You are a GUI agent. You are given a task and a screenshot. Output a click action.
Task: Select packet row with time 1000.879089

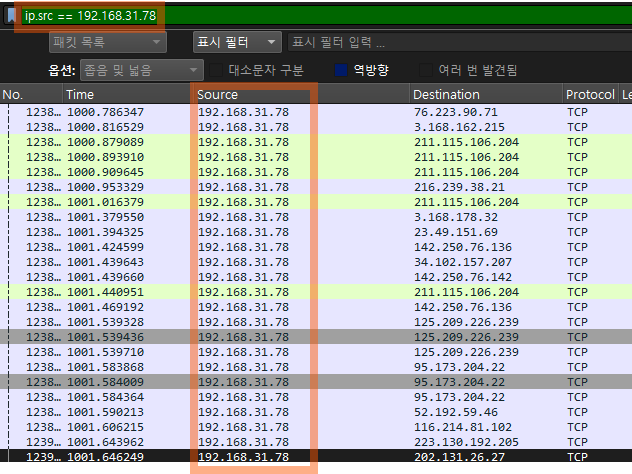[316, 142]
